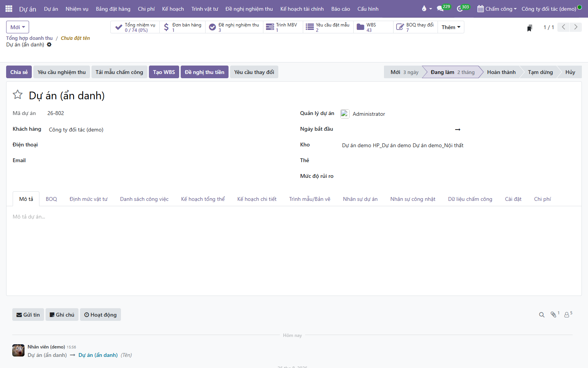Expand the Mới button dropdown
Screen dimensions: 588x368
tap(18, 27)
